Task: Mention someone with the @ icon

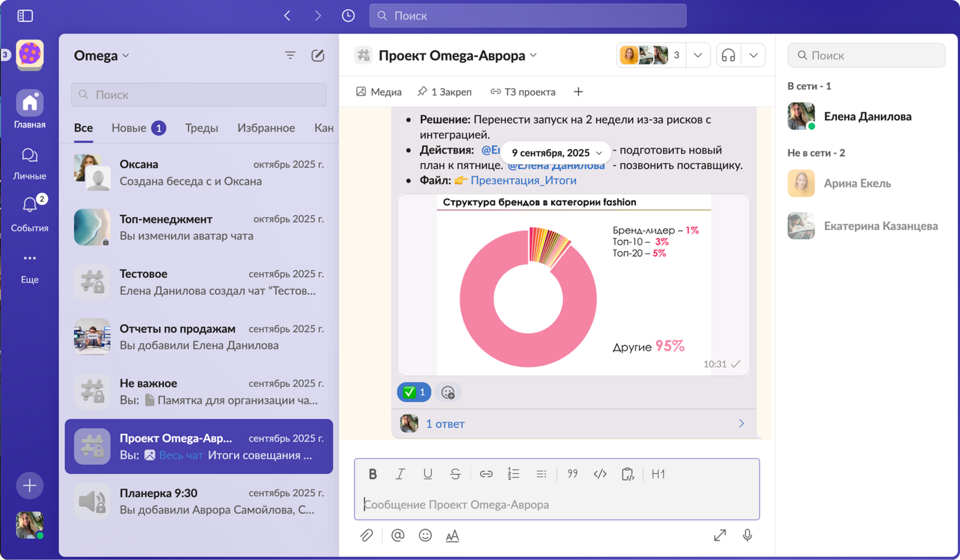Action: coord(398,535)
